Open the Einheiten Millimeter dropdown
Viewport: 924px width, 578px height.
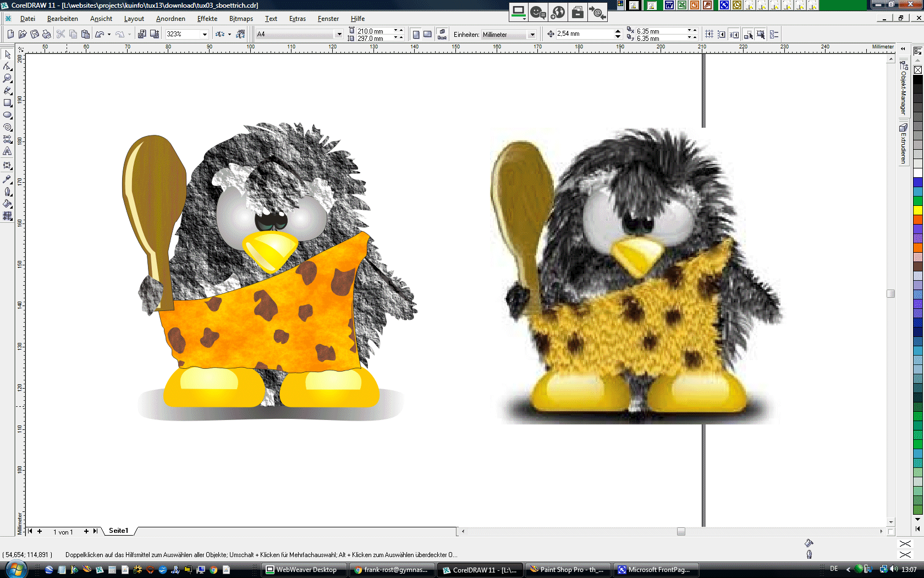pos(532,34)
